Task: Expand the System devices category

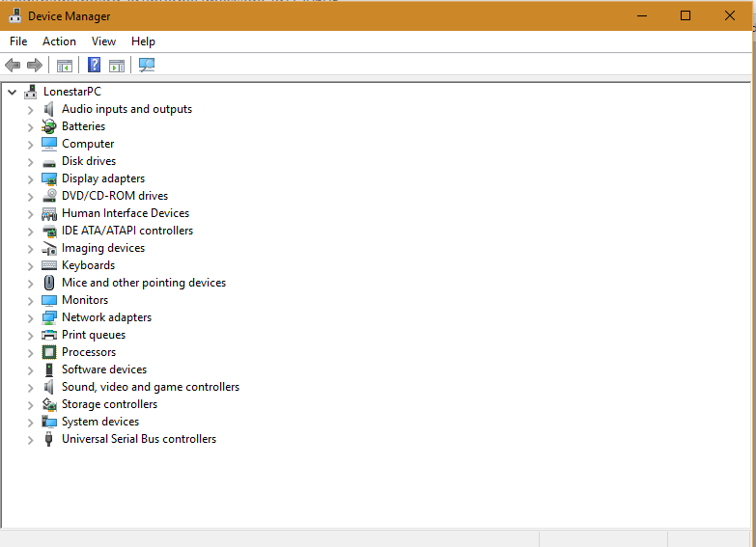Action: 30,423
